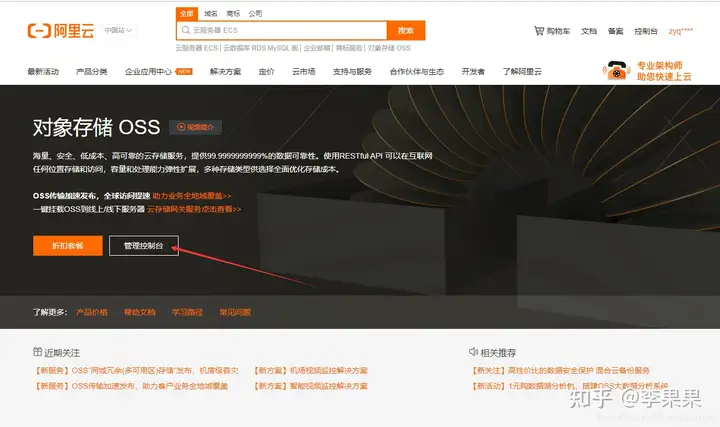Click the NEW badge beside 企业应用中心

coord(184,71)
